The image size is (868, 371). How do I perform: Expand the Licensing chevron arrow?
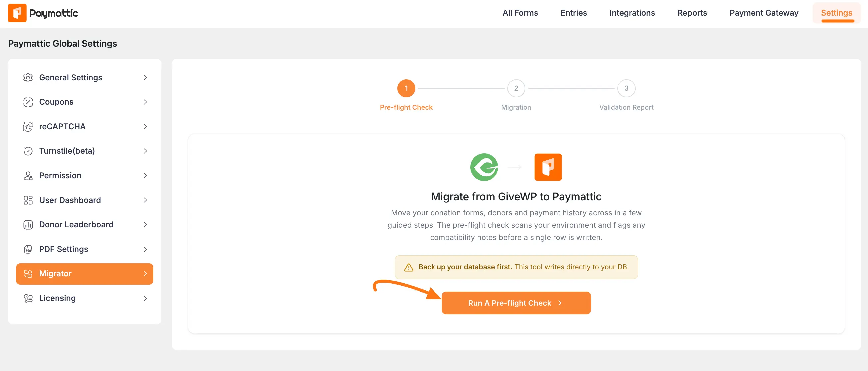[145, 298]
